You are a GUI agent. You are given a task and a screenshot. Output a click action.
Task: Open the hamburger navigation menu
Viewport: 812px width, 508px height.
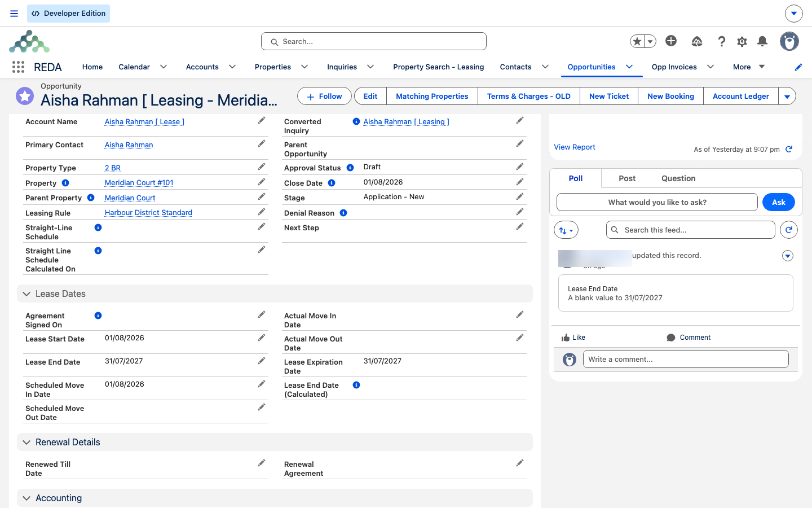point(14,14)
